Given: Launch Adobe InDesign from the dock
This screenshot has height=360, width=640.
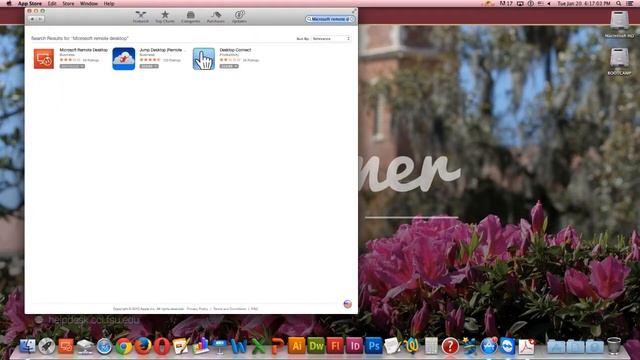Looking at the screenshot, I should pos(354,346).
